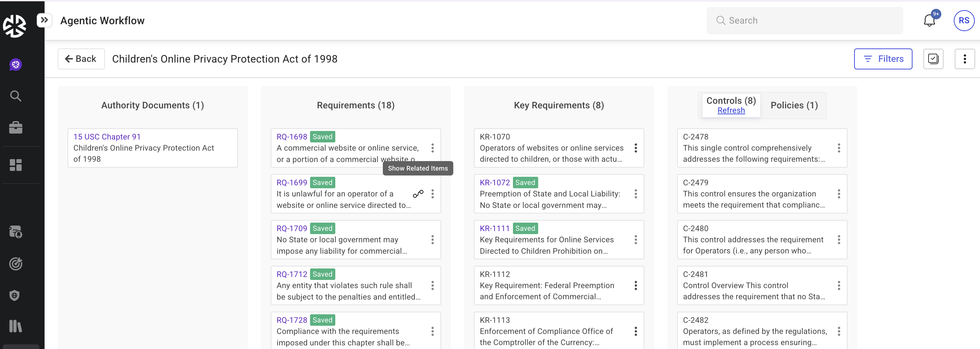Open the page-level three-dot options menu

pos(964,59)
